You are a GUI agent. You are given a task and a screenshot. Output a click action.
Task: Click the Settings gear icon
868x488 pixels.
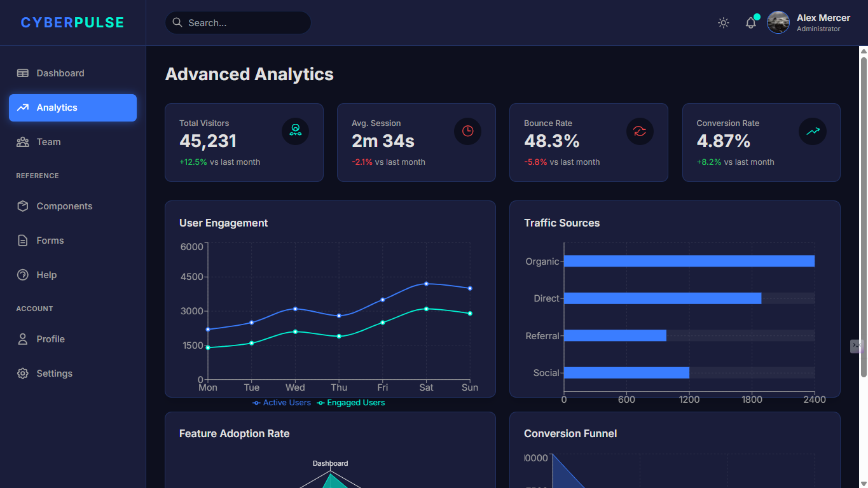[x=23, y=373]
